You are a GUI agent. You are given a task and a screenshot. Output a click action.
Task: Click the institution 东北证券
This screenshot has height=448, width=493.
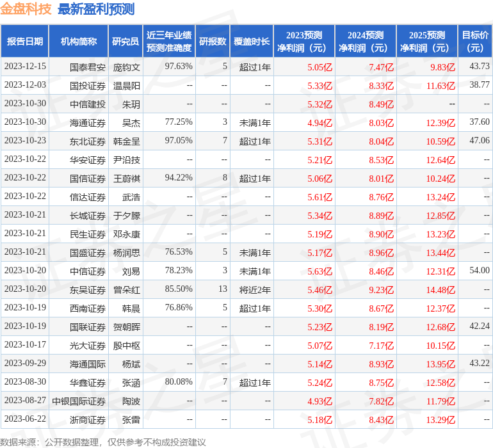[x=88, y=141]
